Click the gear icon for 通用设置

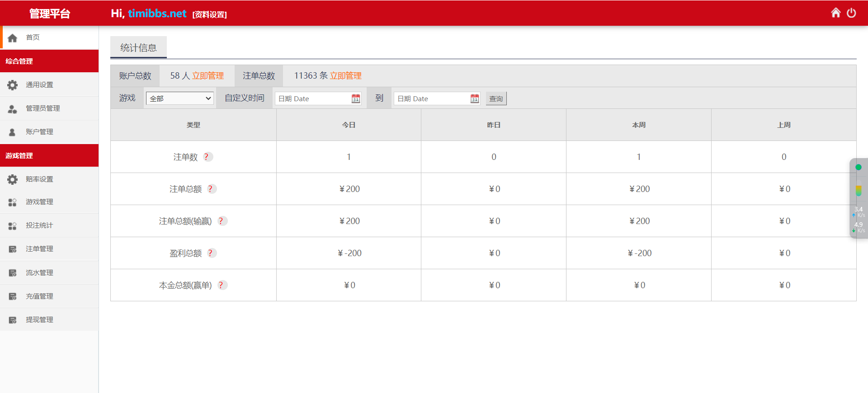pyautogui.click(x=13, y=85)
